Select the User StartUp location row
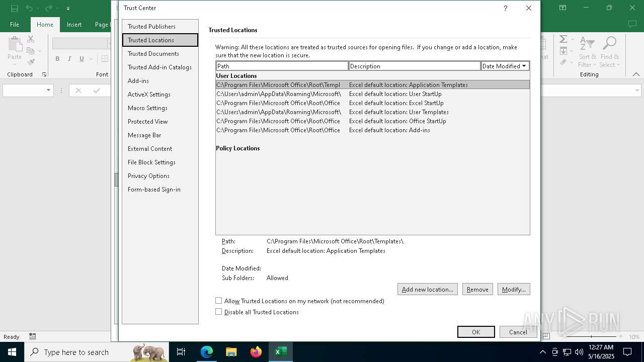Image resolution: width=644 pixels, height=362 pixels. point(372,94)
